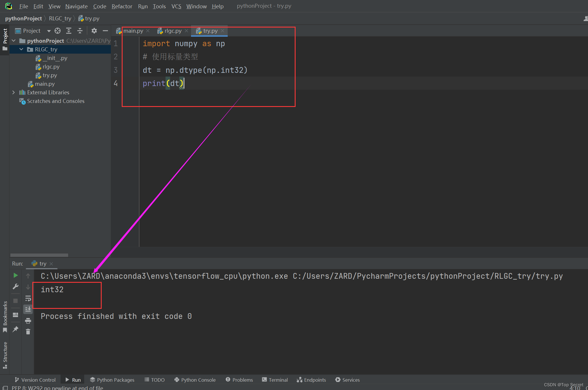Toggle the Version Control tool window
The image size is (588, 390).
click(35, 380)
